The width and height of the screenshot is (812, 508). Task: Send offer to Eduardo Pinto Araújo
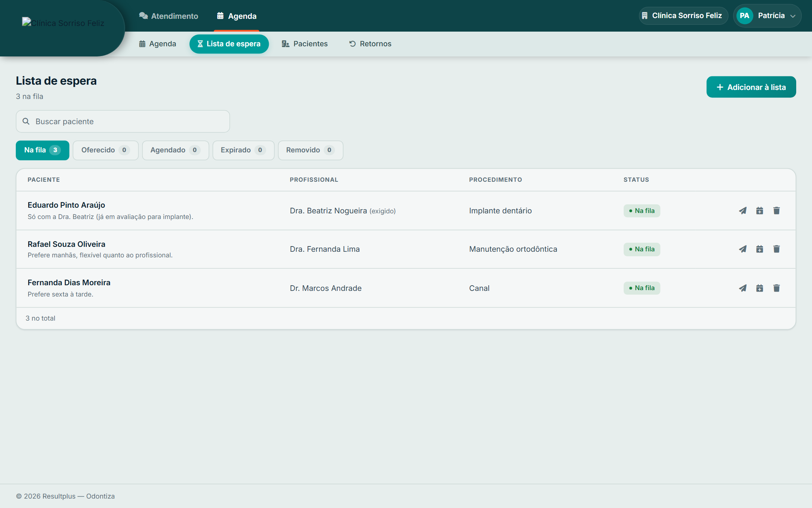[743, 211]
